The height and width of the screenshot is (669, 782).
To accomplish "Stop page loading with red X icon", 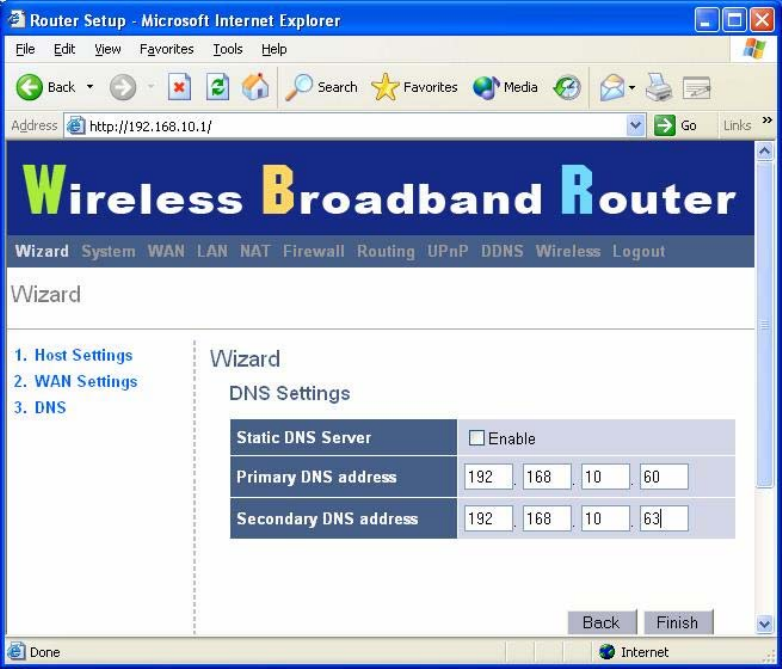I will point(179,87).
